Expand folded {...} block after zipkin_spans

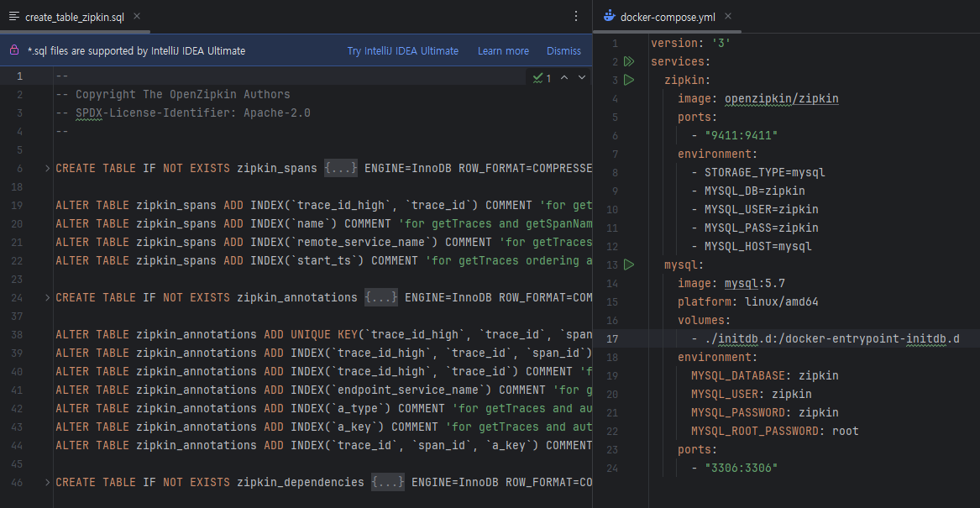point(341,168)
